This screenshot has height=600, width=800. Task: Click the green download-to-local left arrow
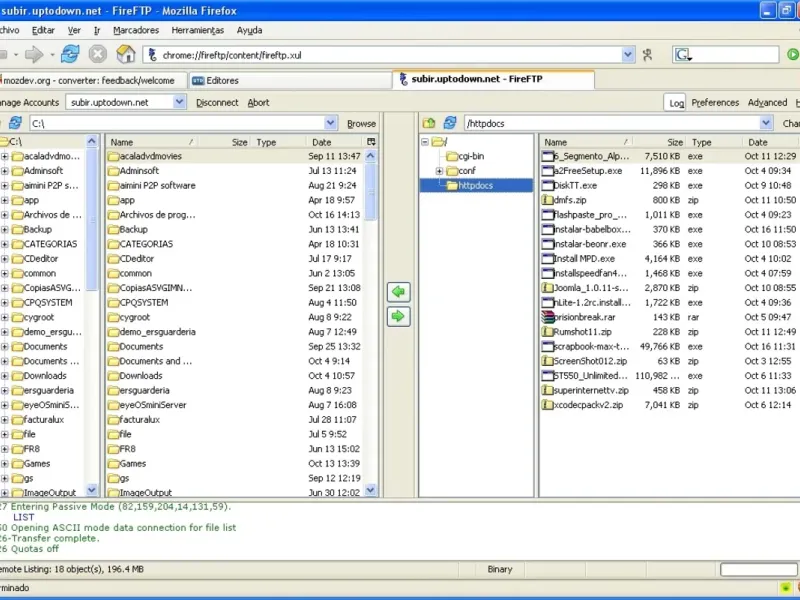pyautogui.click(x=399, y=292)
